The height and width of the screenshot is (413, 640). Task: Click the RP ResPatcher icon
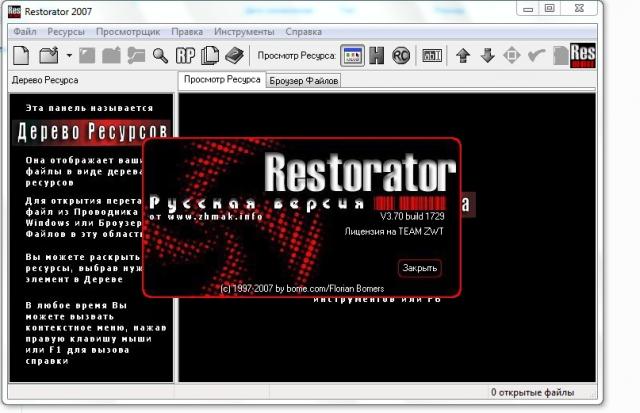[185, 56]
